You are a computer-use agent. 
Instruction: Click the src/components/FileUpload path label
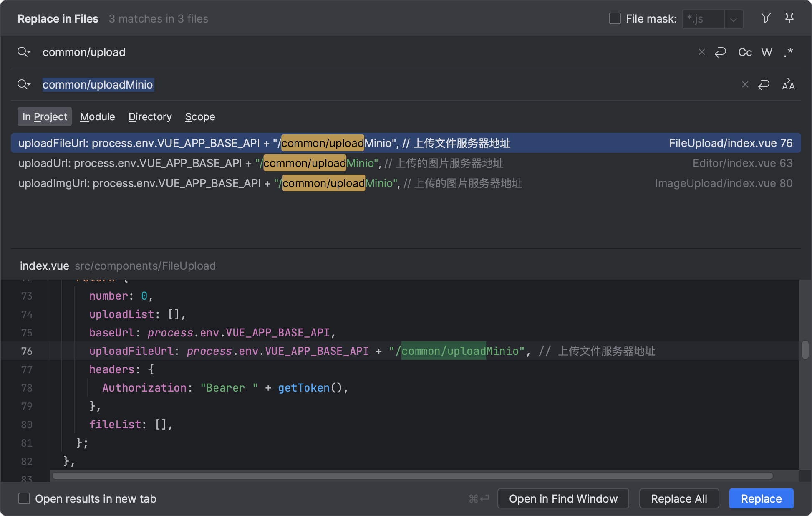(145, 266)
